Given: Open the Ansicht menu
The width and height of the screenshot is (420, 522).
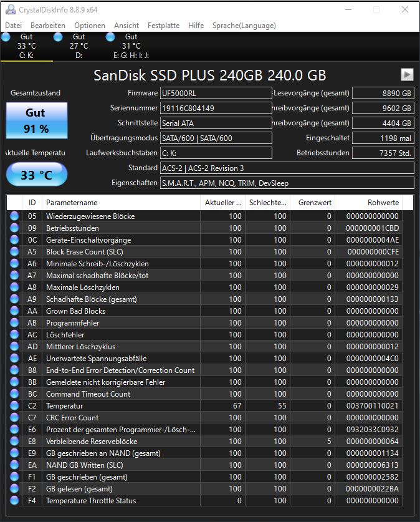Looking at the screenshot, I should point(126,26).
